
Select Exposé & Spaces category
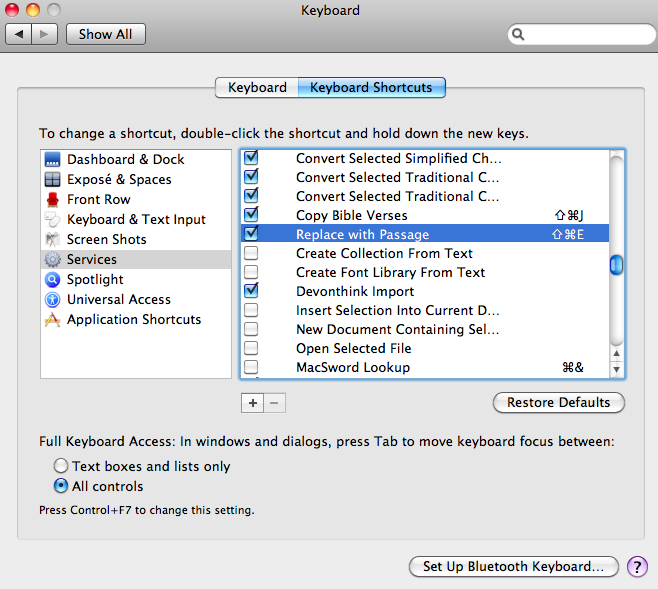click(136, 180)
